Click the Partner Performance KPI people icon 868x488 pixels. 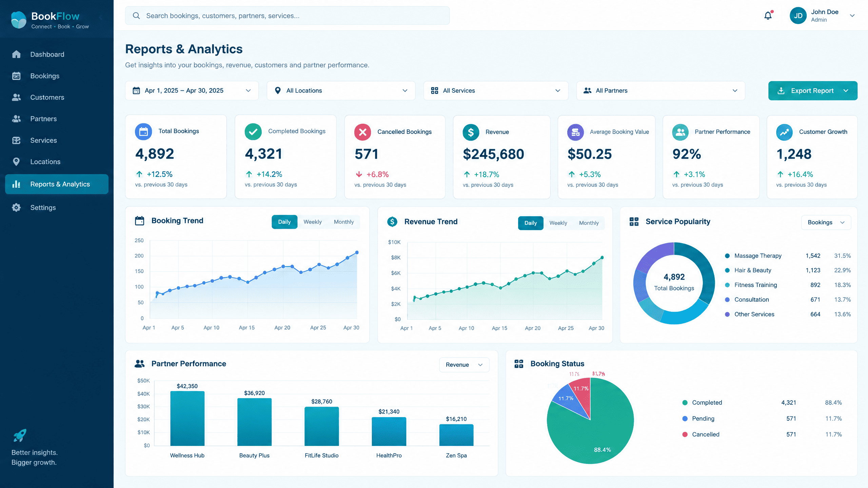pos(680,132)
